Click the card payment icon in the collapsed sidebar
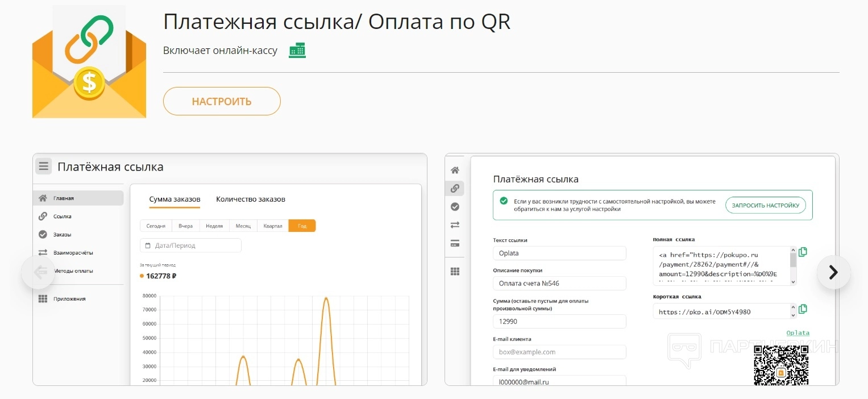 point(455,244)
